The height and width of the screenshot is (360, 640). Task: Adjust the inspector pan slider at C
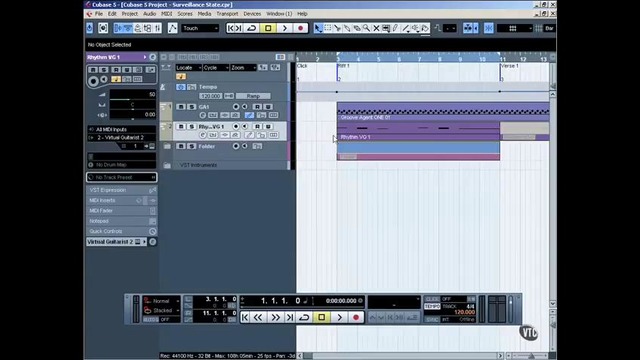point(133,105)
